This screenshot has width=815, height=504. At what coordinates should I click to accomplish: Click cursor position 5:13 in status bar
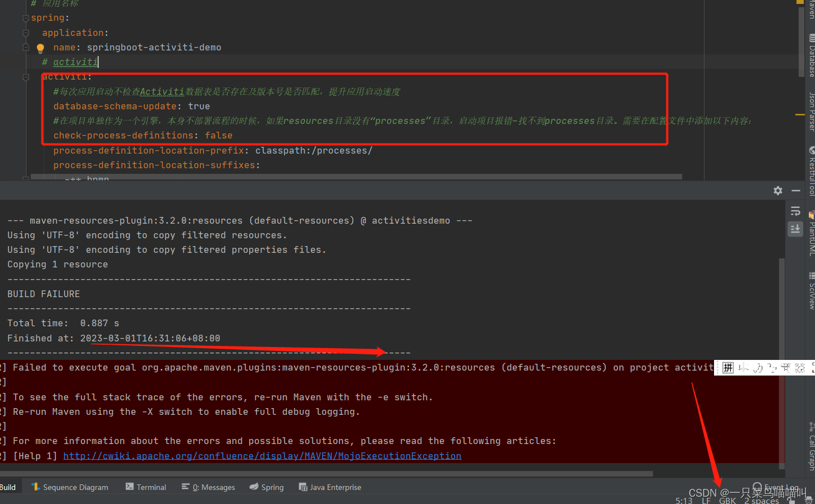point(684,500)
